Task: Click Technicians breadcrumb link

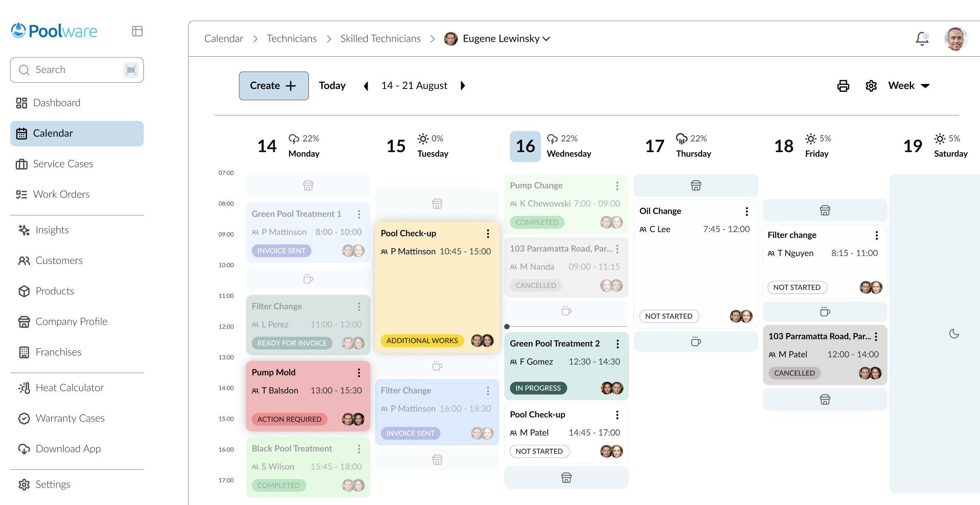Action: click(292, 39)
